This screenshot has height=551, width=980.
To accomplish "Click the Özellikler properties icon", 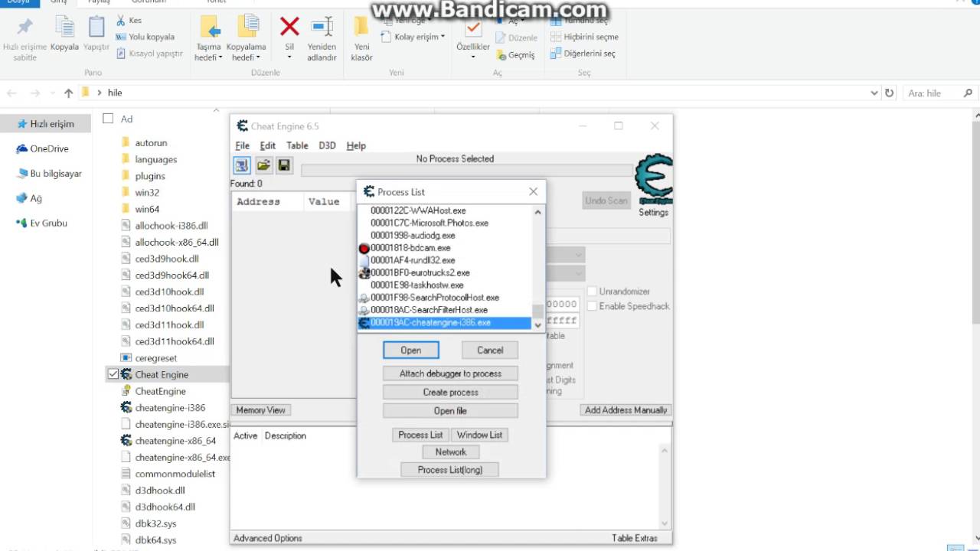I will click(473, 28).
